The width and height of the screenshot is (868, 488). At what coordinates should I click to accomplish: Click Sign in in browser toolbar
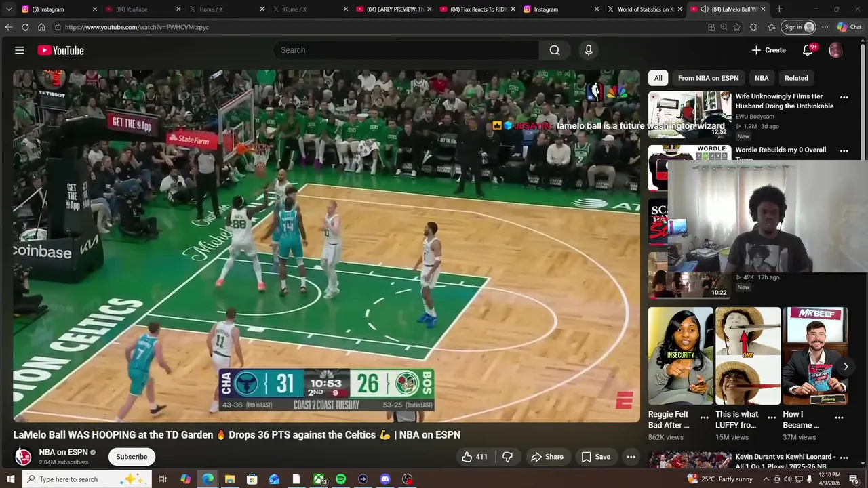coord(799,27)
